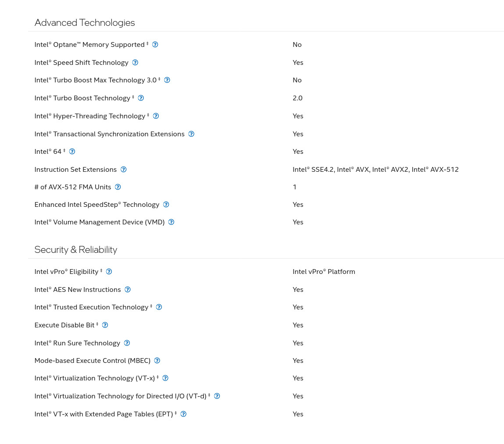
Task: Click help icon for Virtualization Technology (VT-x)
Action: (165, 378)
